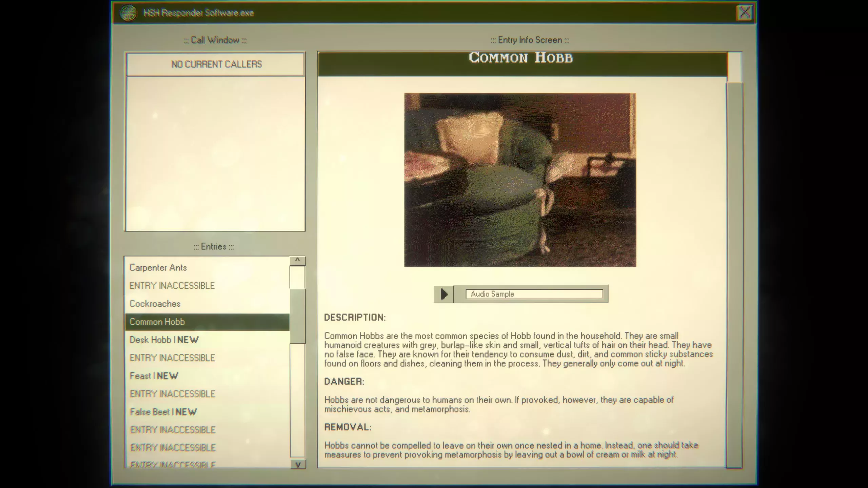Close the HSH Responder Software window

pos(745,13)
